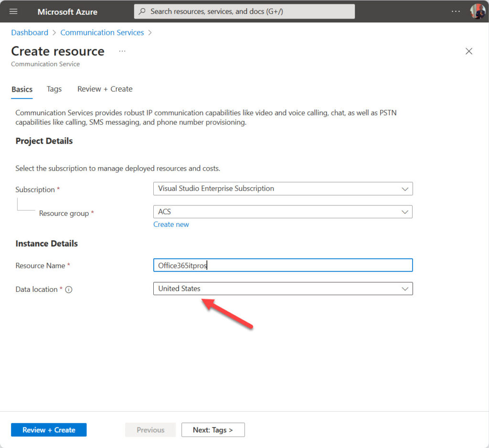Go to Dashboard breadcrumb
This screenshot has width=489, height=448.
click(30, 32)
